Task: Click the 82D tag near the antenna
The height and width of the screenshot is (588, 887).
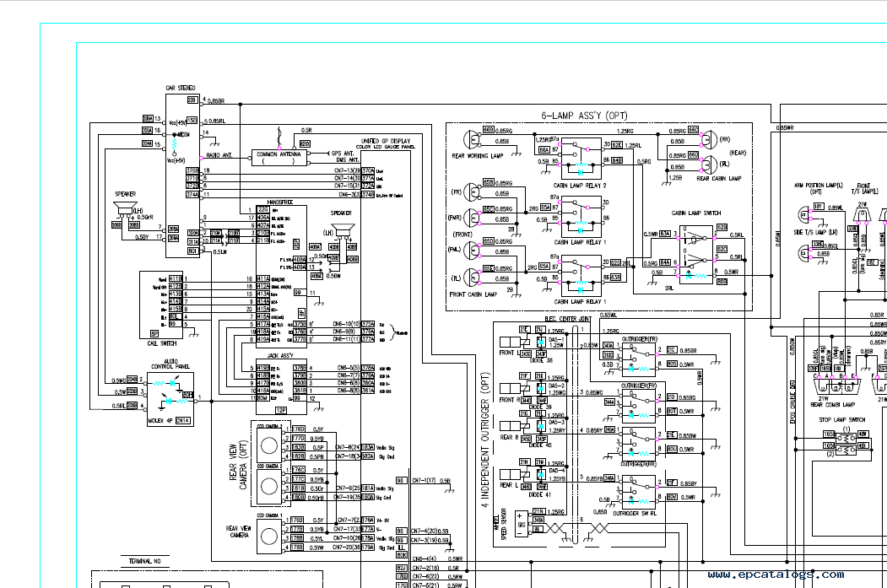Action: point(305,144)
